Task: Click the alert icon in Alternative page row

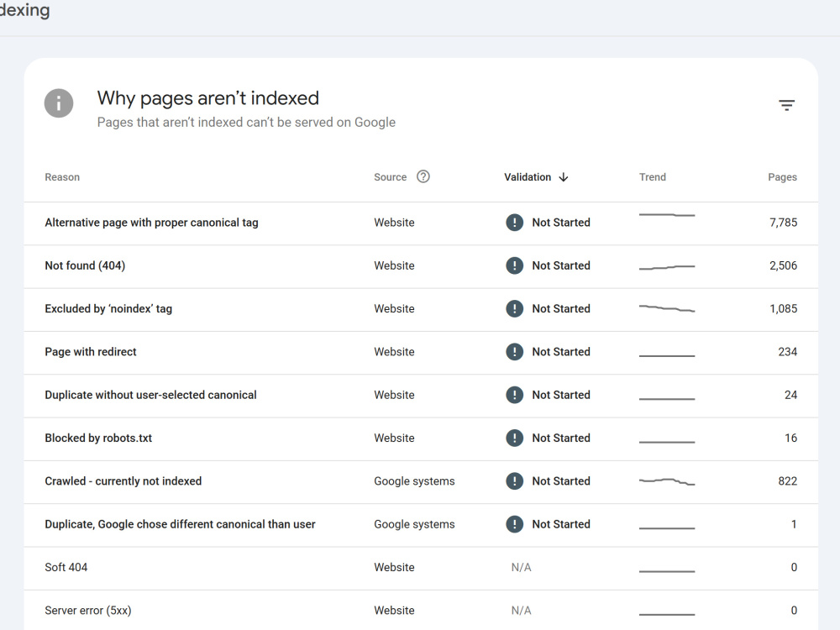Action: (x=514, y=223)
